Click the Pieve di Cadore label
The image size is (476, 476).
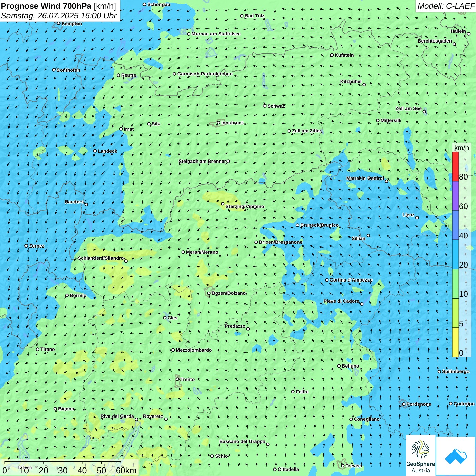[x=341, y=301]
